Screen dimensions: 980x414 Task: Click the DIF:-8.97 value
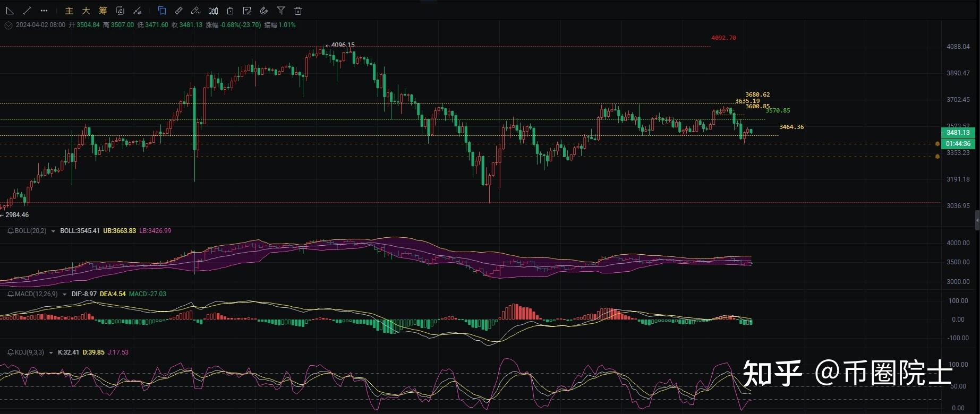pyautogui.click(x=84, y=294)
